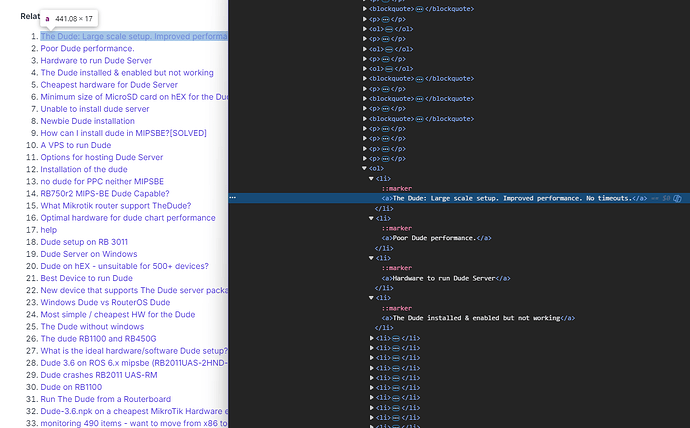Open 'The Dude without windows' link
This screenshot has width=690, height=428.
(x=92, y=327)
